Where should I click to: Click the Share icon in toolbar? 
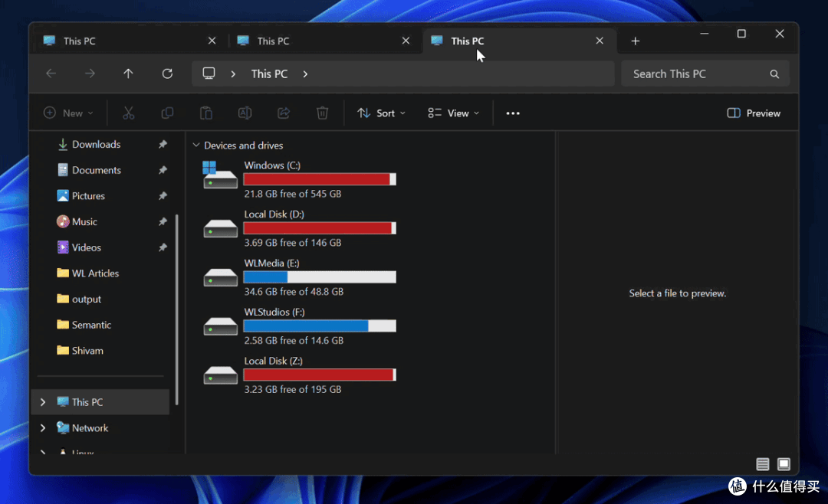click(284, 113)
